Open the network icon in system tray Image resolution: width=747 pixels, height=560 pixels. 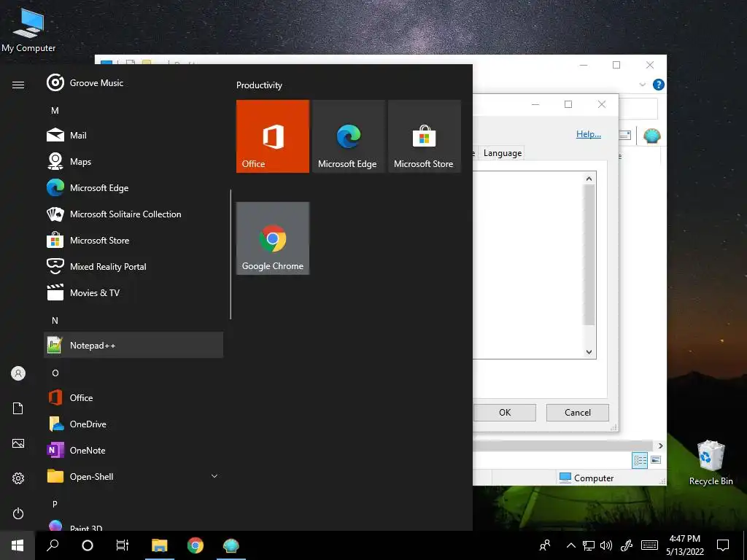tap(589, 545)
